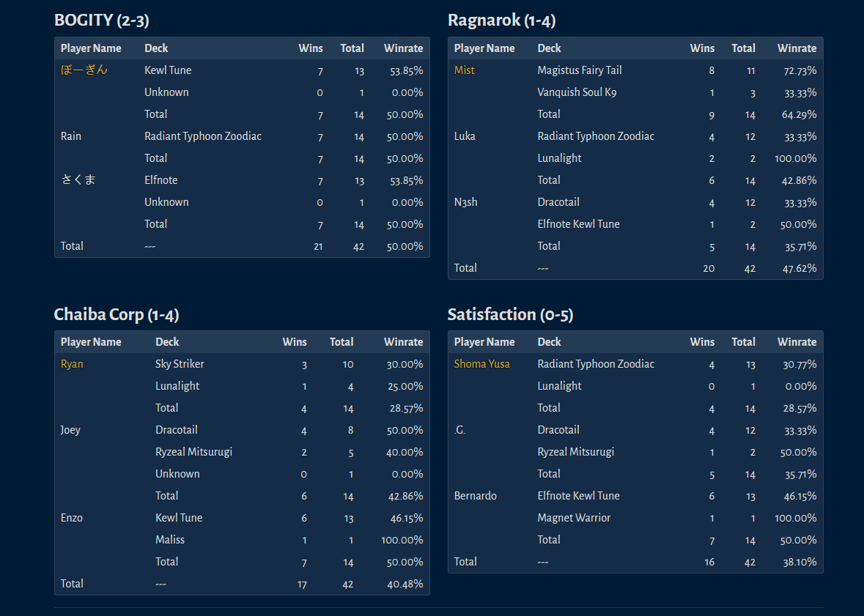
Task: Open Mist's player link
Action: coord(464,70)
